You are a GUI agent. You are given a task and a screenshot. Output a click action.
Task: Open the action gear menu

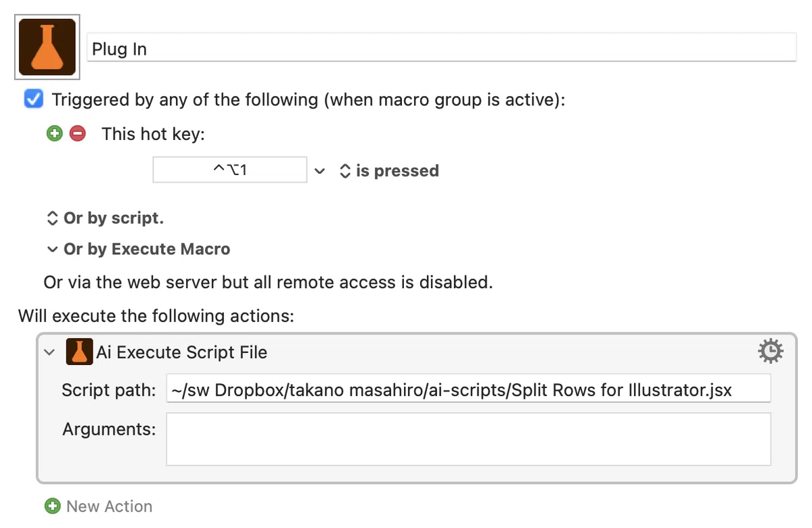(x=771, y=352)
